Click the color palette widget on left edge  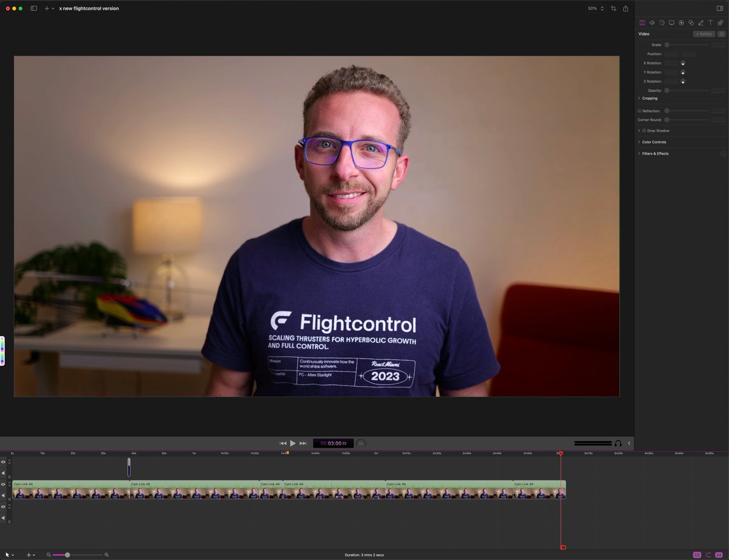[x=2, y=350]
